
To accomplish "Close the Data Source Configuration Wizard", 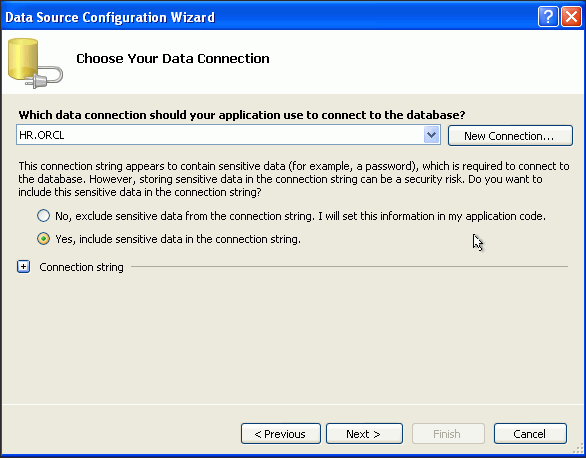I will click(x=571, y=17).
